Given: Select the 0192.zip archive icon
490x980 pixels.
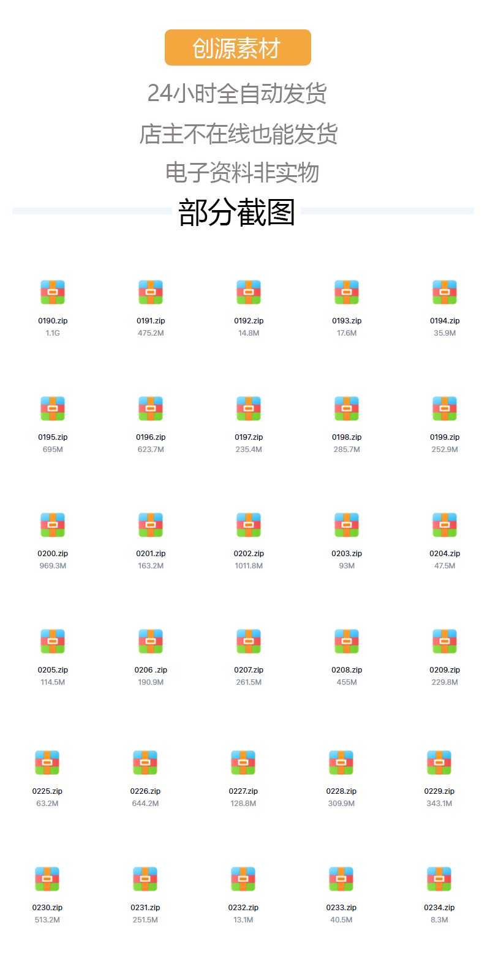Looking at the screenshot, I should 249,292.
